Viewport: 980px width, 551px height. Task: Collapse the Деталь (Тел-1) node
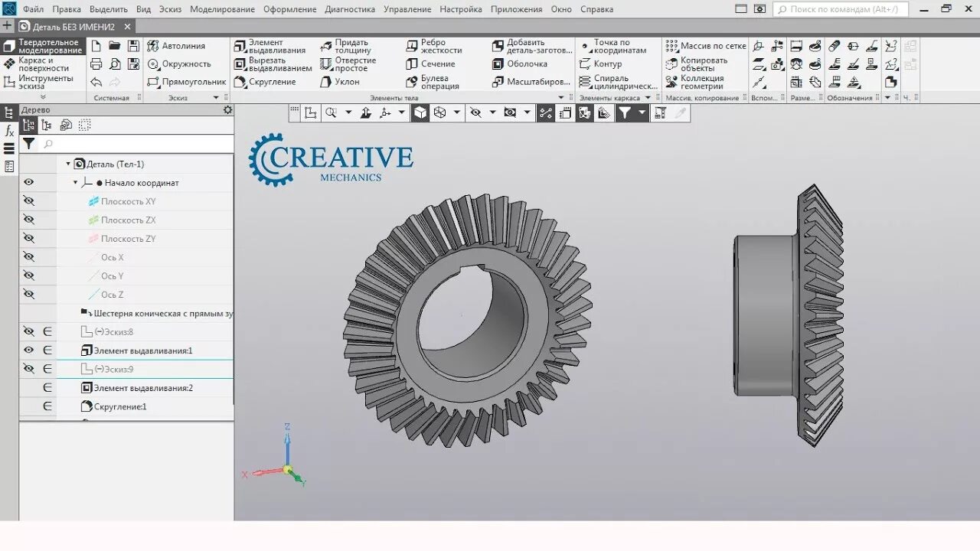coord(68,164)
